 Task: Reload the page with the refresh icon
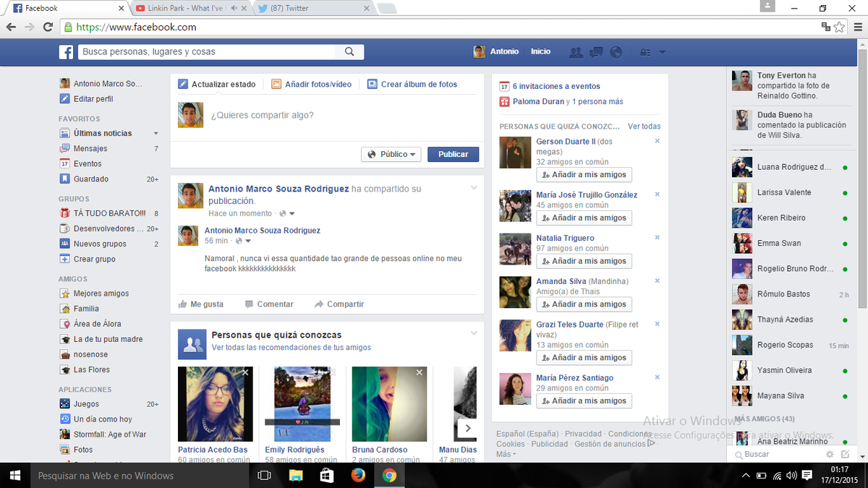(48, 27)
